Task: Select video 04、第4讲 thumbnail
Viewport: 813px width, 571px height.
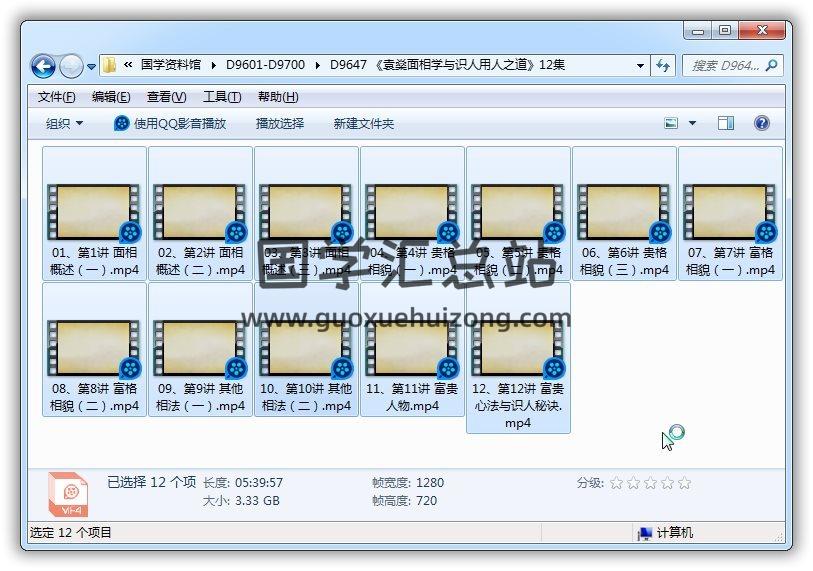Action: click(x=412, y=213)
